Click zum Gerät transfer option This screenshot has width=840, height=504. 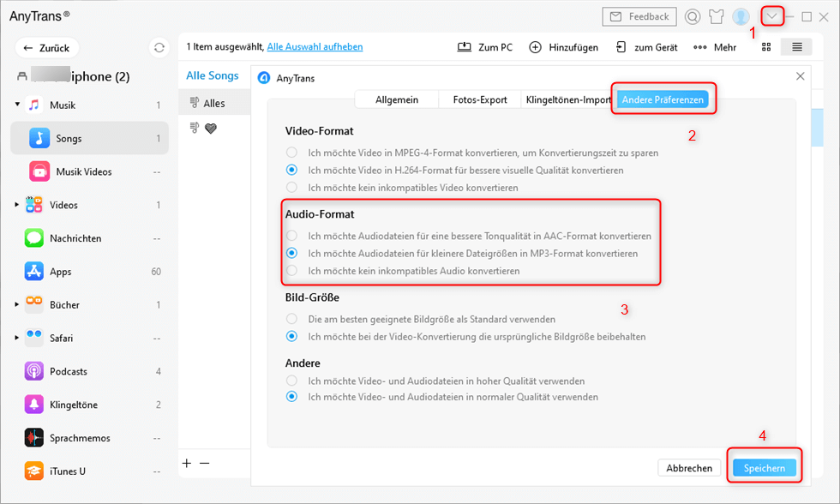[646, 47]
